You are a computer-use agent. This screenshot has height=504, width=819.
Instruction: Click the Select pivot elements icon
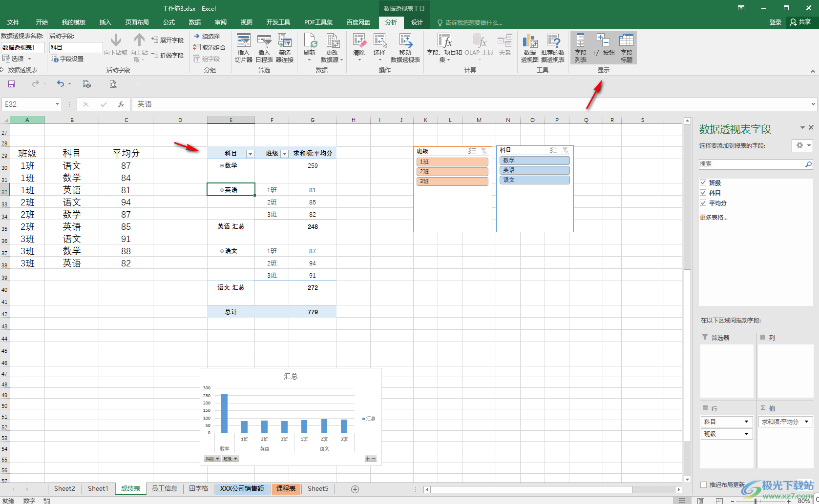pyautogui.click(x=379, y=48)
